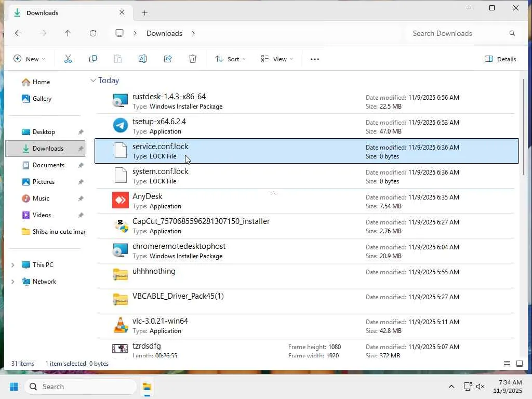Click chevron after Downloads in address bar
The image size is (532, 399).
(x=193, y=33)
